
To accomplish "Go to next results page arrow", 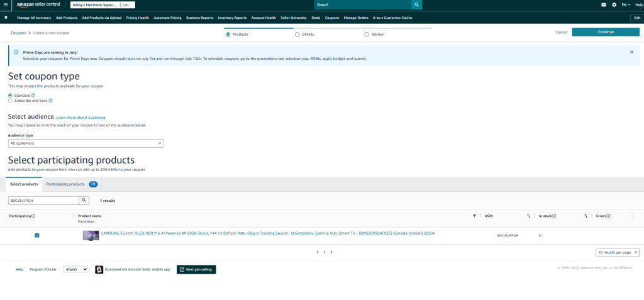I will (x=331, y=252).
